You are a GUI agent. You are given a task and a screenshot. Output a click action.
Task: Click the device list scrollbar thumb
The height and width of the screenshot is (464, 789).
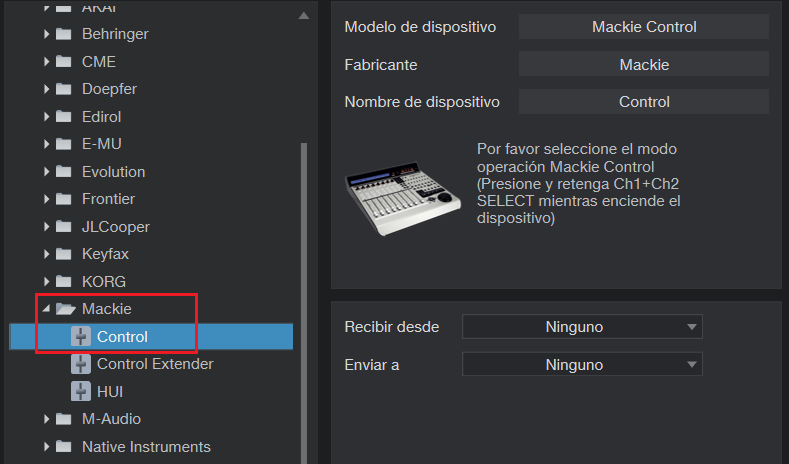[x=303, y=302]
